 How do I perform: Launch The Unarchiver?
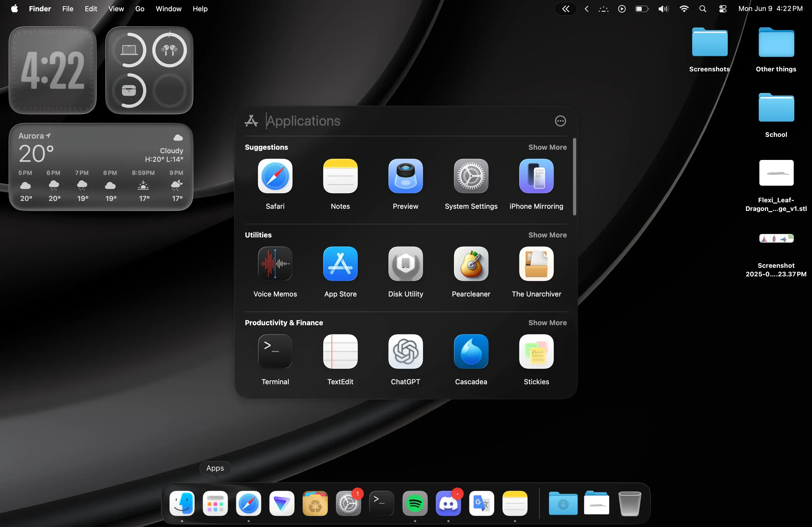(536, 264)
